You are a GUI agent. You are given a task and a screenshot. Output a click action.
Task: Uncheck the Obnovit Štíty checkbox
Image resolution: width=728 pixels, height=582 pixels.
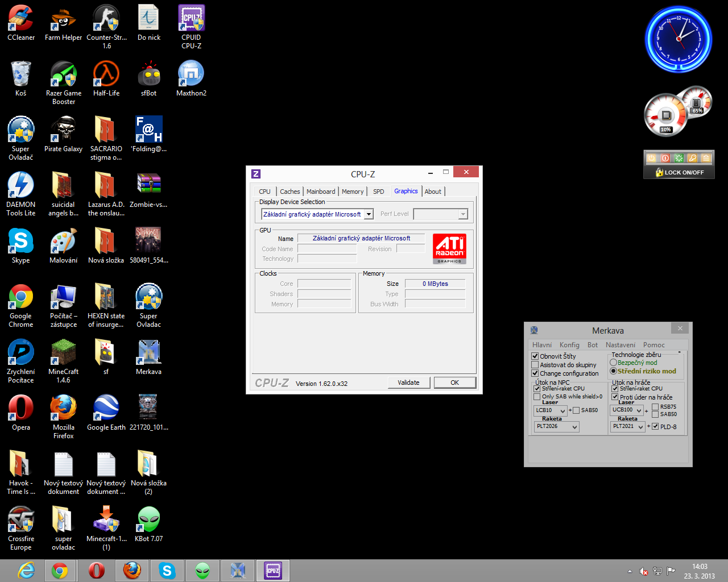[535, 356]
